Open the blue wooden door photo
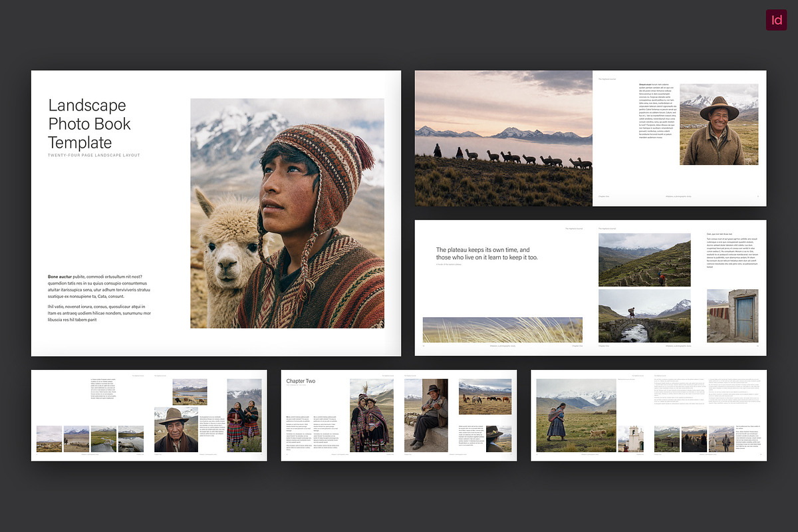 point(732,315)
